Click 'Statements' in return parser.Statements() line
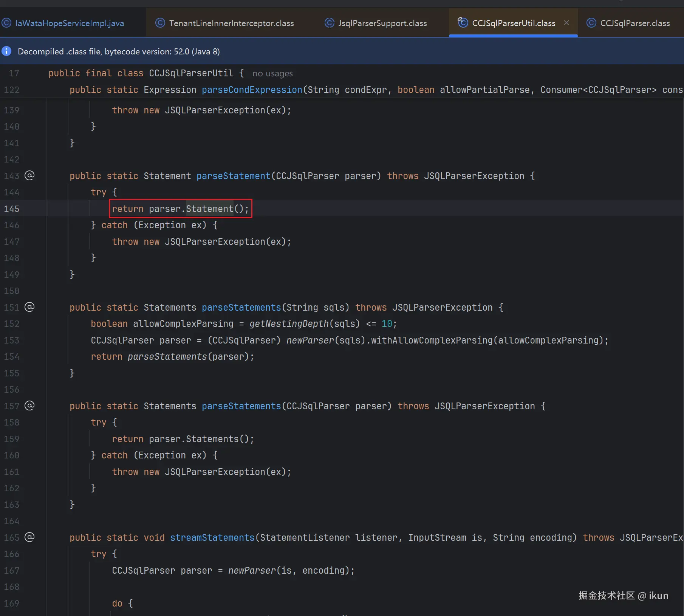 [x=212, y=439]
